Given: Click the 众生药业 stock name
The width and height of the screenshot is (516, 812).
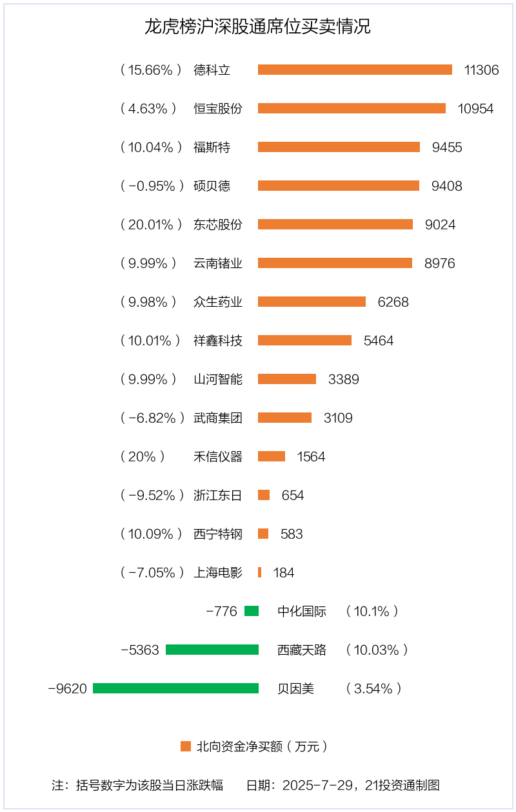Looking at the screenshot, I should [x=218, y=302].
